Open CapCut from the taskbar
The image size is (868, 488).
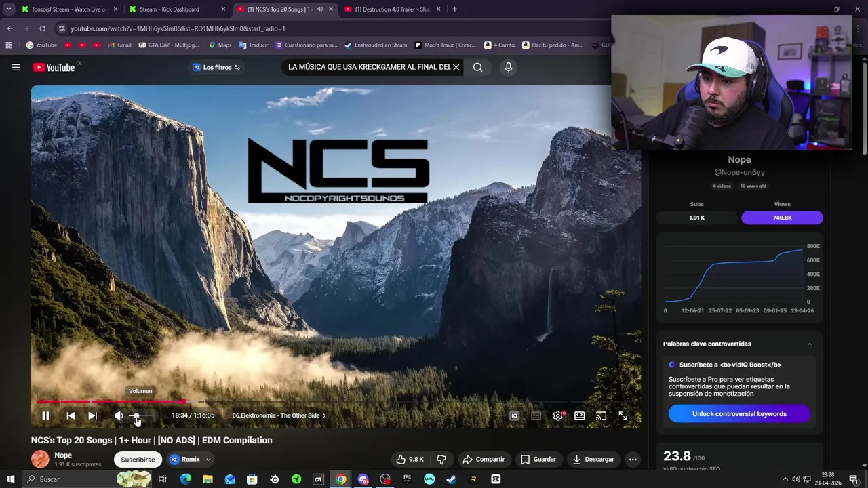click(x=496, y=479)
